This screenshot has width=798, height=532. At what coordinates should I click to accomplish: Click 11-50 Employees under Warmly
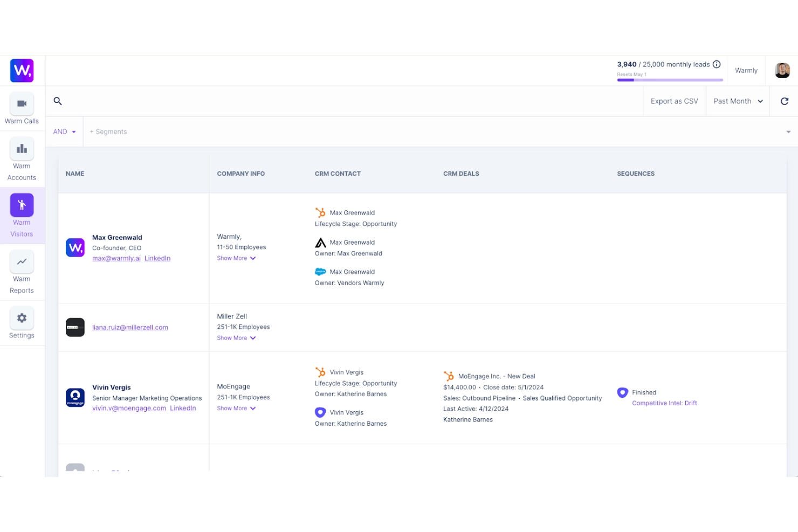tap(242, 247)
